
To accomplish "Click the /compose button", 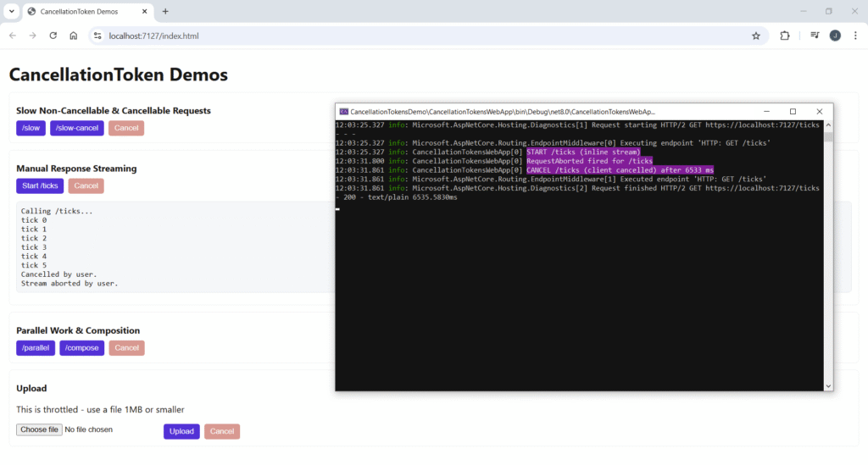I will pos(82,348).
